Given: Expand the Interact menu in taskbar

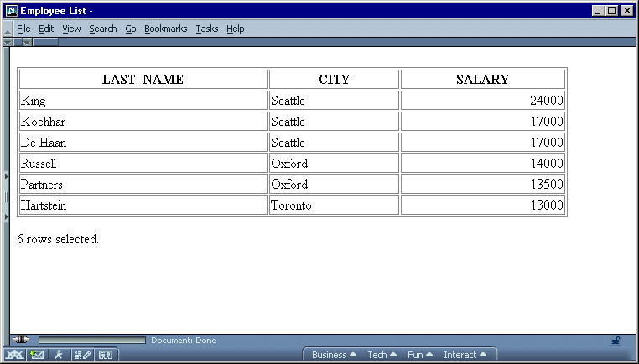Looking at the screenshot, I should [x=464, y=355].
